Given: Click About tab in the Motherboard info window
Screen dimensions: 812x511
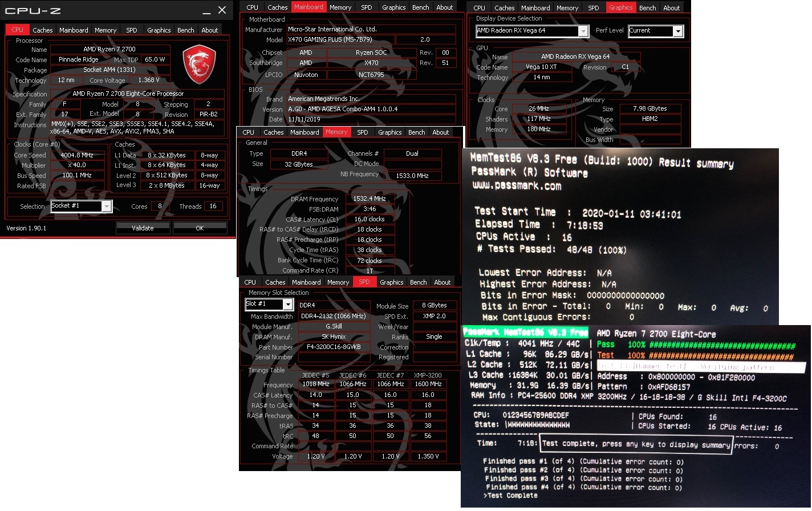Looking at the screenshot, I should 445,7.
